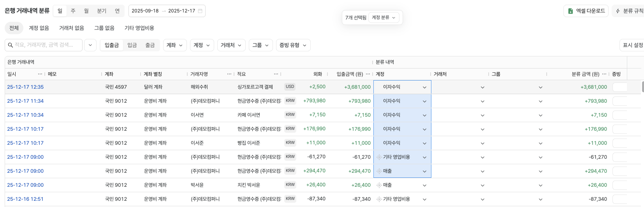Open the 계정 분류 bulk action dropdown
This screenshot has height=207, width=644.
point(384,18)
